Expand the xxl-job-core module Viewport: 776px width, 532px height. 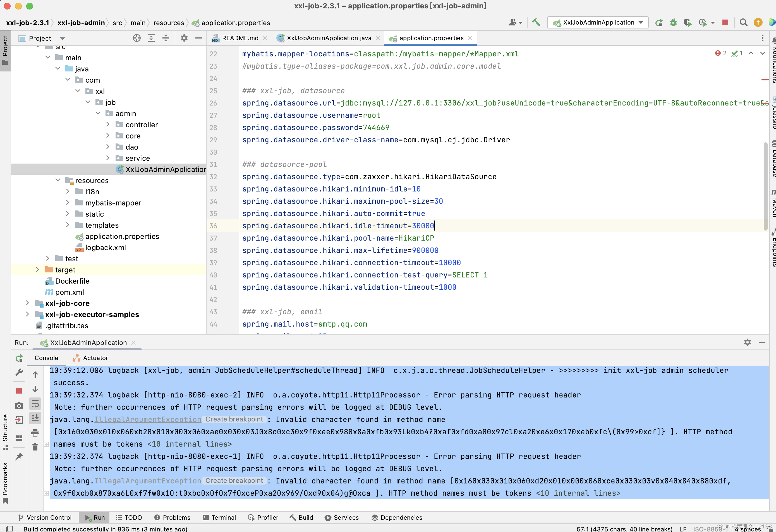click(28, 303)
